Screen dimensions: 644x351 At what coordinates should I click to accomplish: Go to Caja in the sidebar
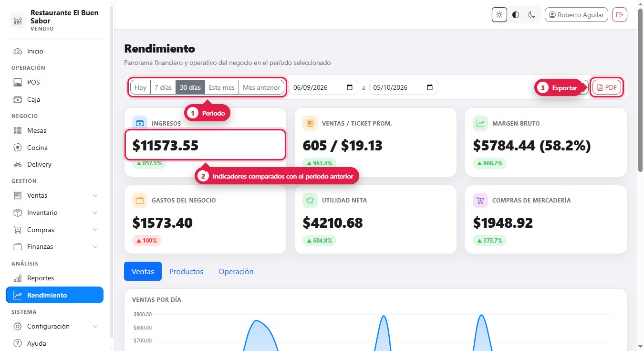[54, 99]
